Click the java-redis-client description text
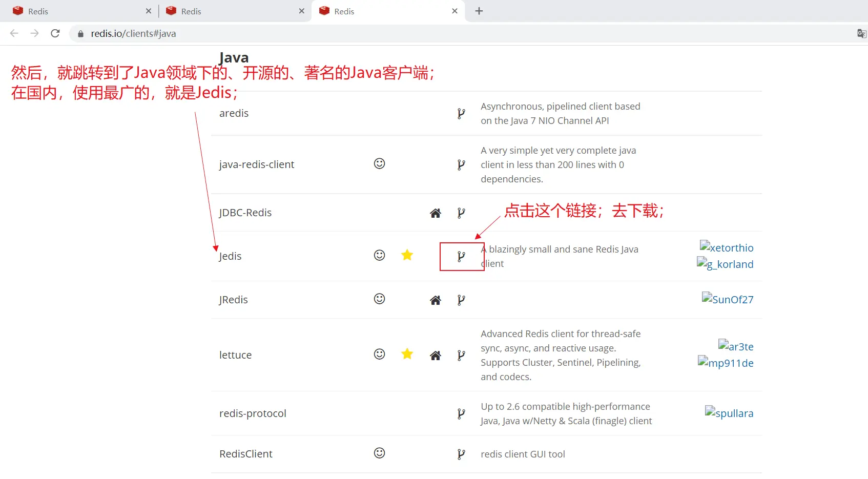Viewport: 868px width, 479px height. (x=558, y=164)
